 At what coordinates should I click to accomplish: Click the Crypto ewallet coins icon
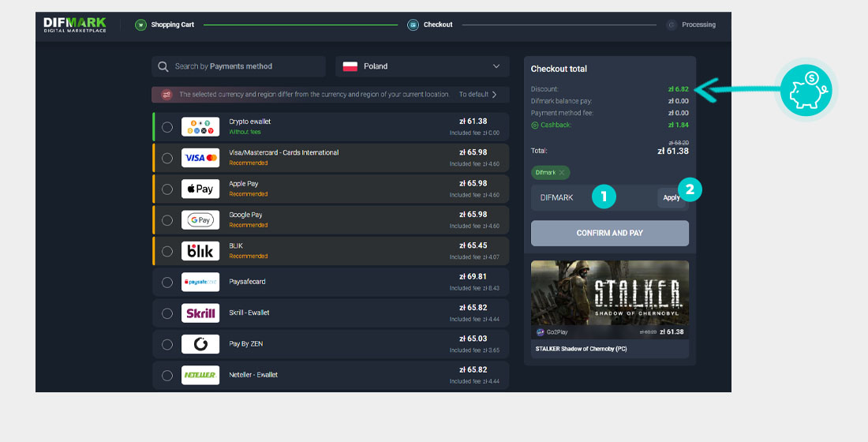[x=200, y=127]
